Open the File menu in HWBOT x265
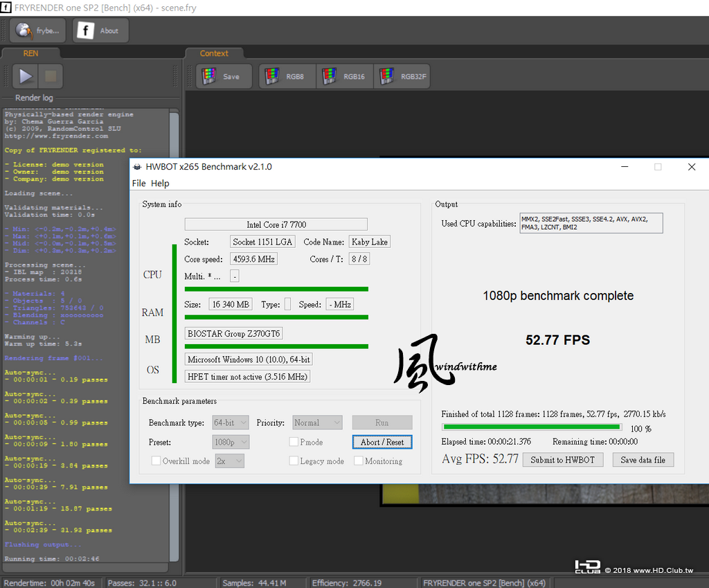 tap(138, 183)
